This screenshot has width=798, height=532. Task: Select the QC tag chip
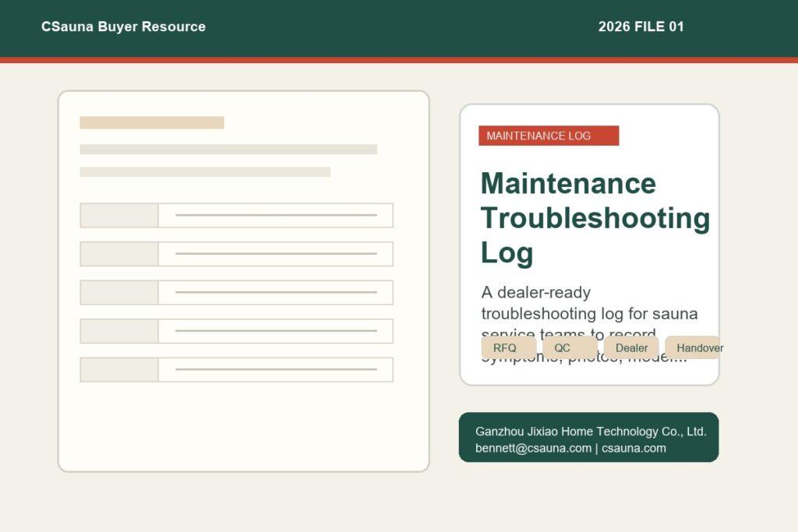coord(570,348)
